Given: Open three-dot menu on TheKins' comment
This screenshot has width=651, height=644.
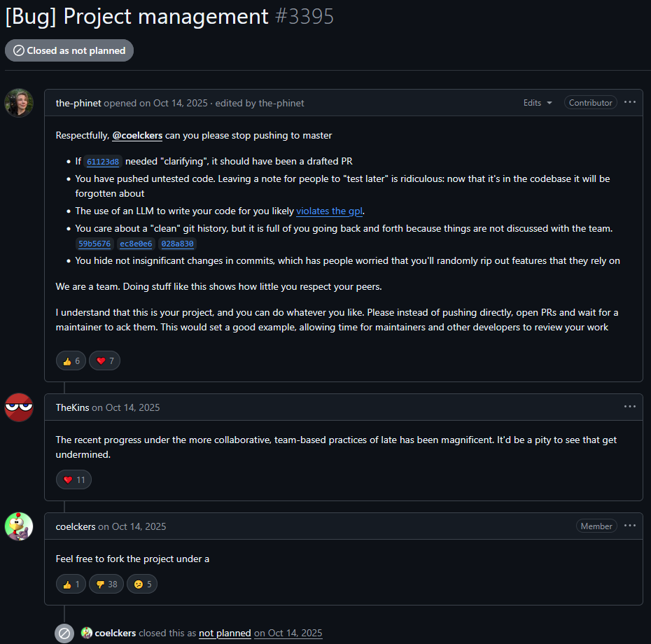Looking at the screenshot, I should coord(630,407).
